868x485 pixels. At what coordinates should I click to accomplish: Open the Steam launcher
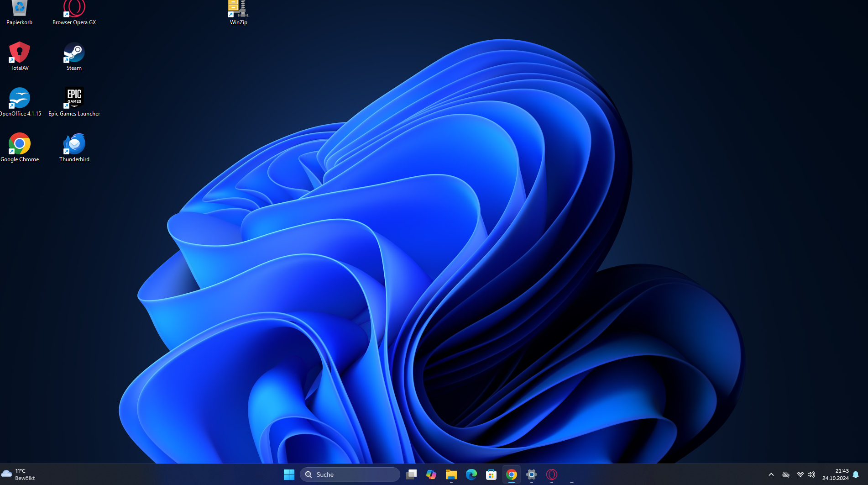(x=74, y=52)
